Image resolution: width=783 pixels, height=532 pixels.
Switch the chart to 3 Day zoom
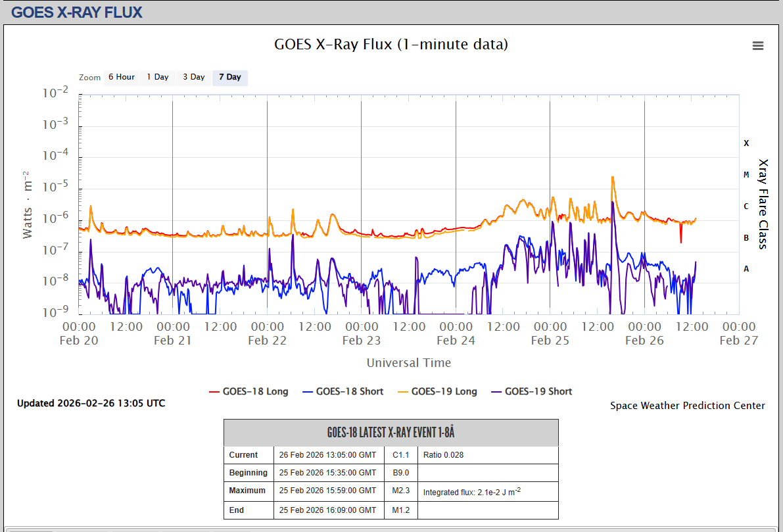click(x=194, y=78)
